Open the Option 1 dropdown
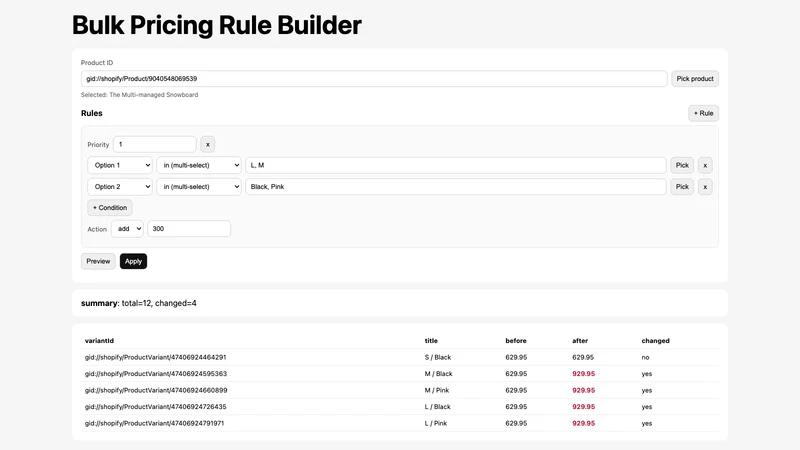 120,165
